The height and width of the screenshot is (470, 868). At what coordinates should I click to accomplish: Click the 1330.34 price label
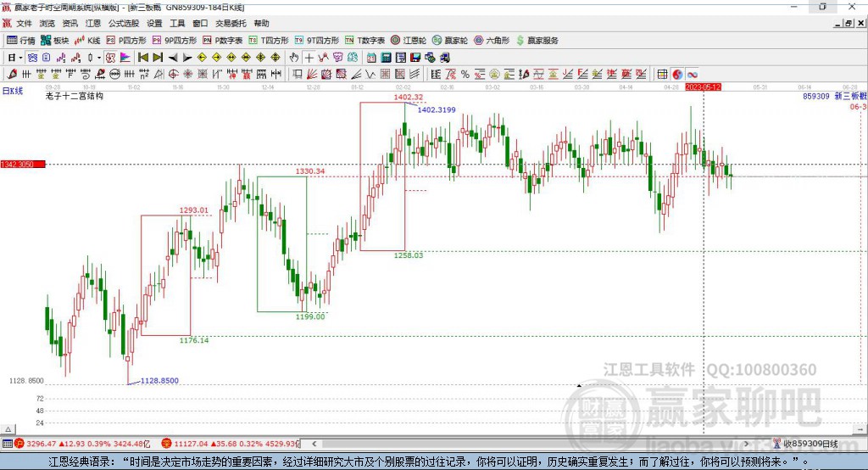point(310,171)
